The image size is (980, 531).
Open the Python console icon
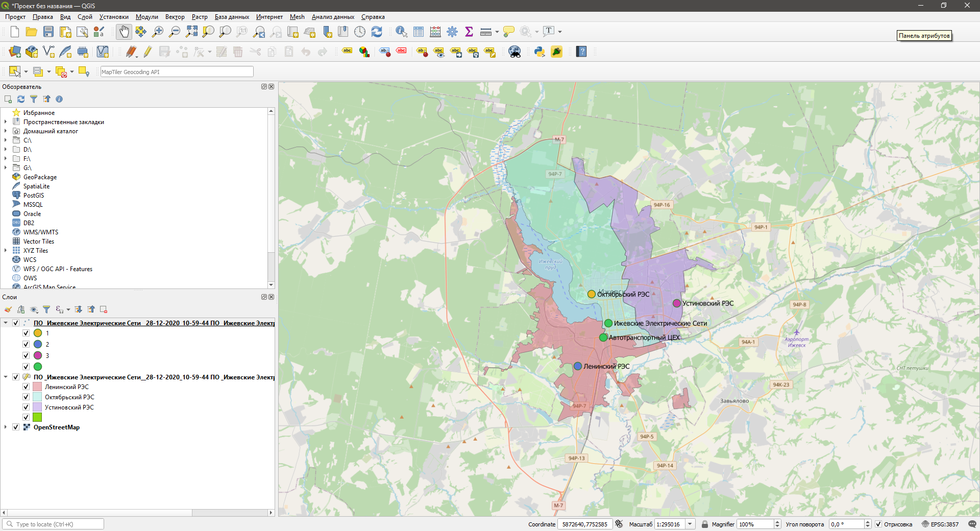[540, 52]
